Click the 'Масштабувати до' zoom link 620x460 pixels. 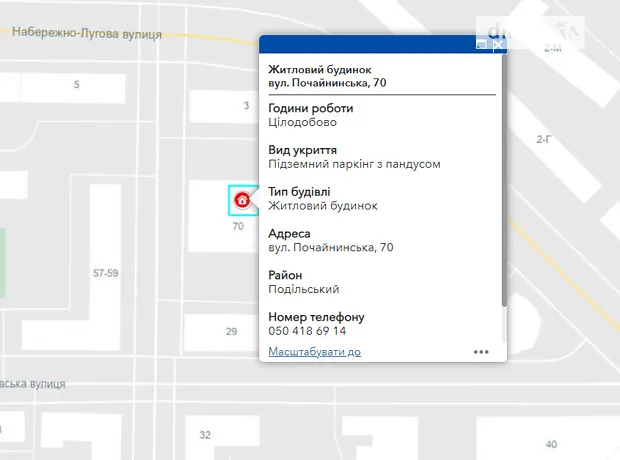[314, 352]
